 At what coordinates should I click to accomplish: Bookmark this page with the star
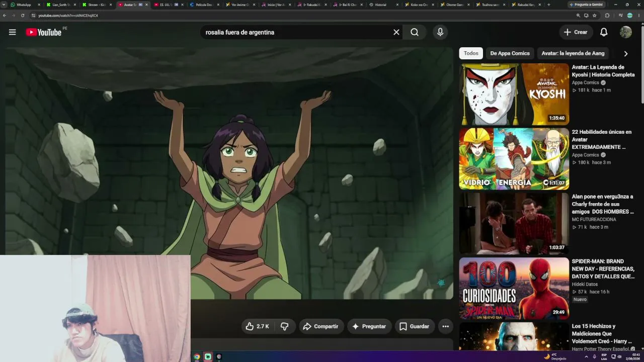[x=594, y=16]
